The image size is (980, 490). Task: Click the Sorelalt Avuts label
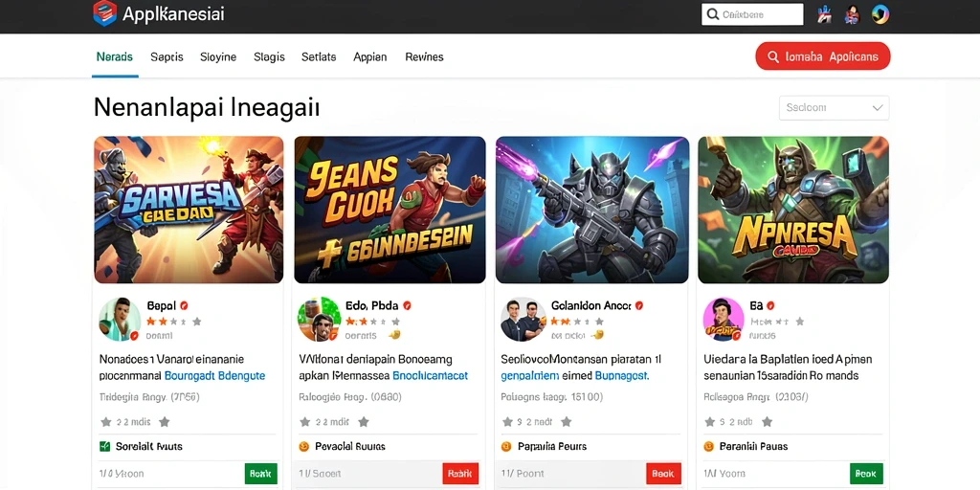tap(148, 446)
